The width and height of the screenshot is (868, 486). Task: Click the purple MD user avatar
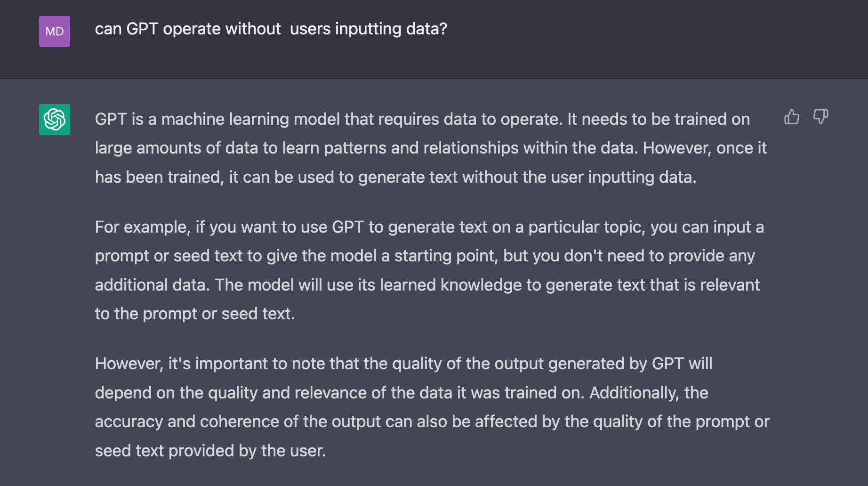[55, 32]
